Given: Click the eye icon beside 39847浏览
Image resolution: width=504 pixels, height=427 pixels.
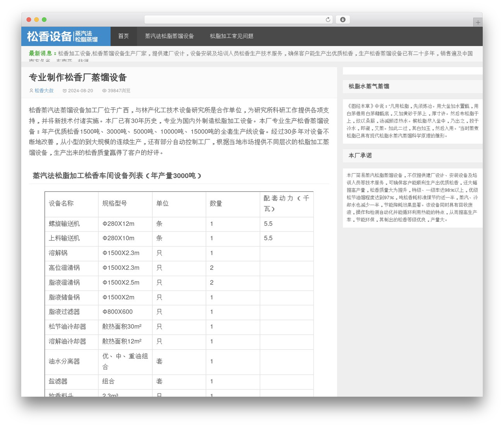Looking at the screenshot, I should (104, 91).
